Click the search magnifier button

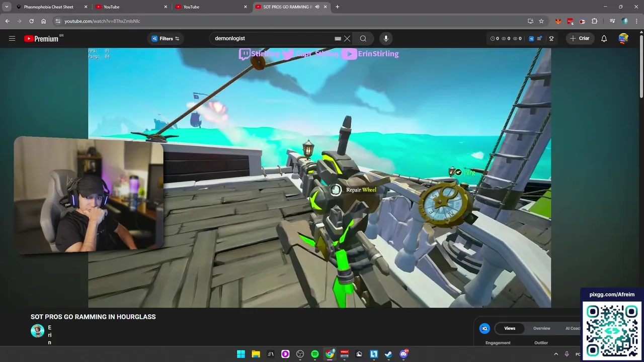click(x=363, y=38)
